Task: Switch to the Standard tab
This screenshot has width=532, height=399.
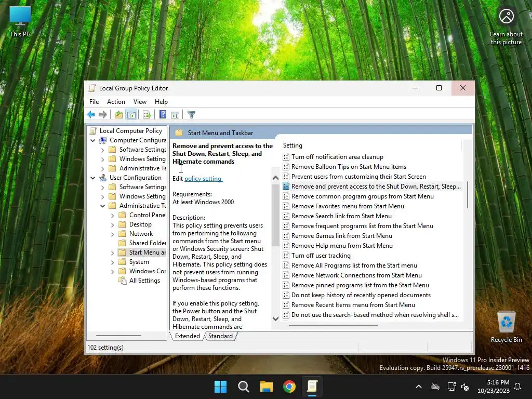Action: coord(220,336)
